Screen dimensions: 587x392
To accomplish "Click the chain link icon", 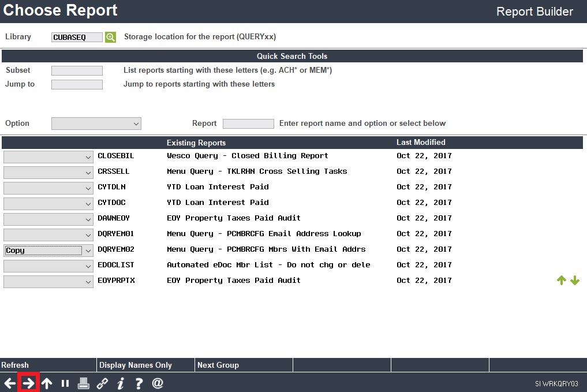I will coord(102,383).
